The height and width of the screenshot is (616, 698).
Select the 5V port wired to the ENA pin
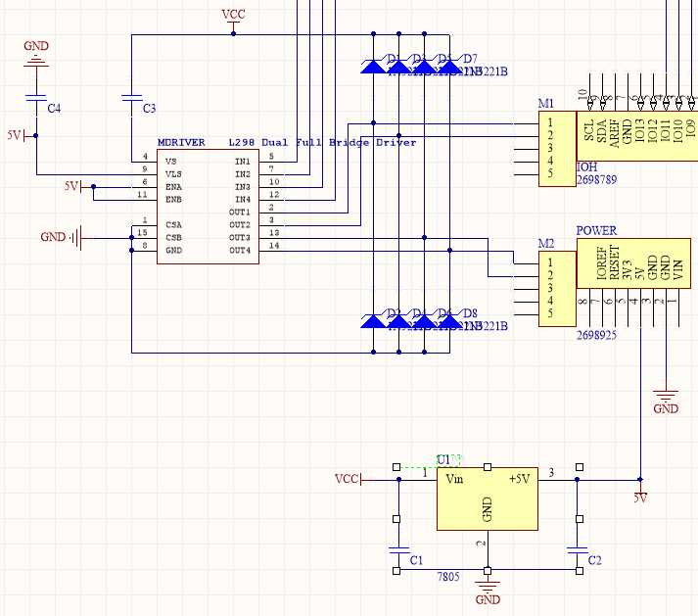pos(78,186)
